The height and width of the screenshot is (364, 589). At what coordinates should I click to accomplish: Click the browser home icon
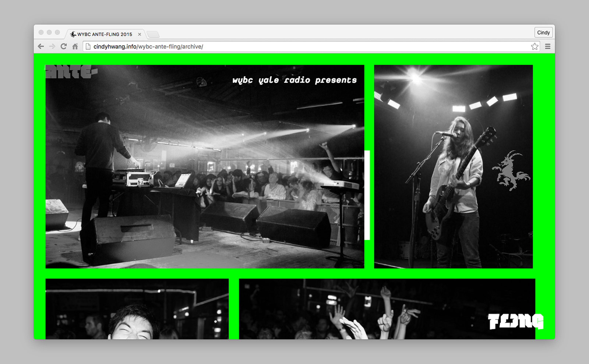click(75, 46)
